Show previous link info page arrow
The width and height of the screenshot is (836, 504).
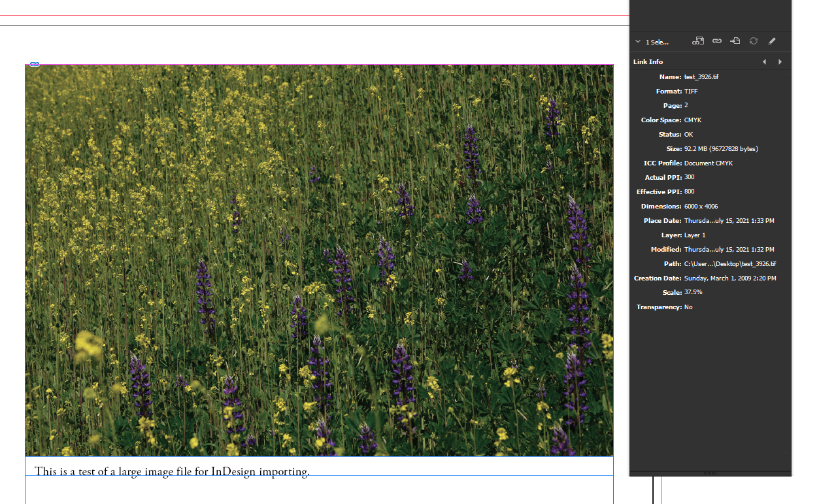[x=764, y=61]
